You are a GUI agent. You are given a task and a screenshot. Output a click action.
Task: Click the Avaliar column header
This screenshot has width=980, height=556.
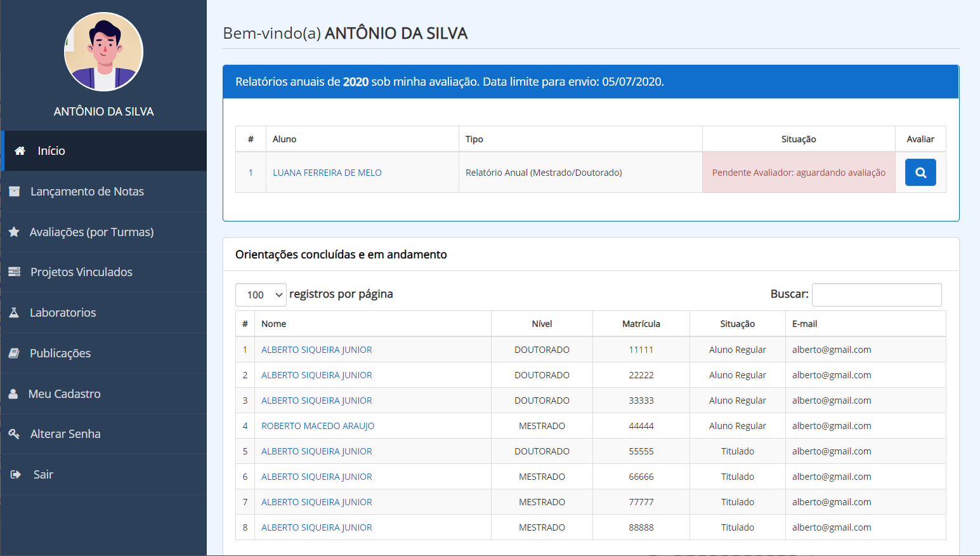[920, 139]
